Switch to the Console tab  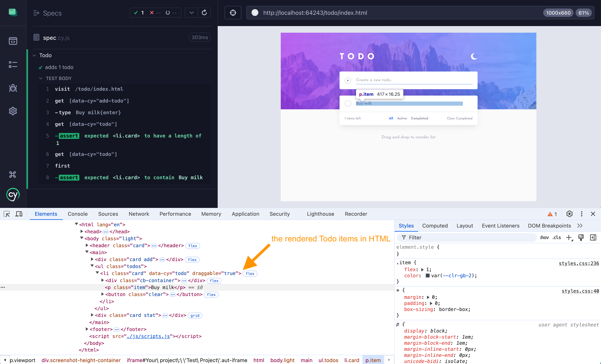[78, 214]
